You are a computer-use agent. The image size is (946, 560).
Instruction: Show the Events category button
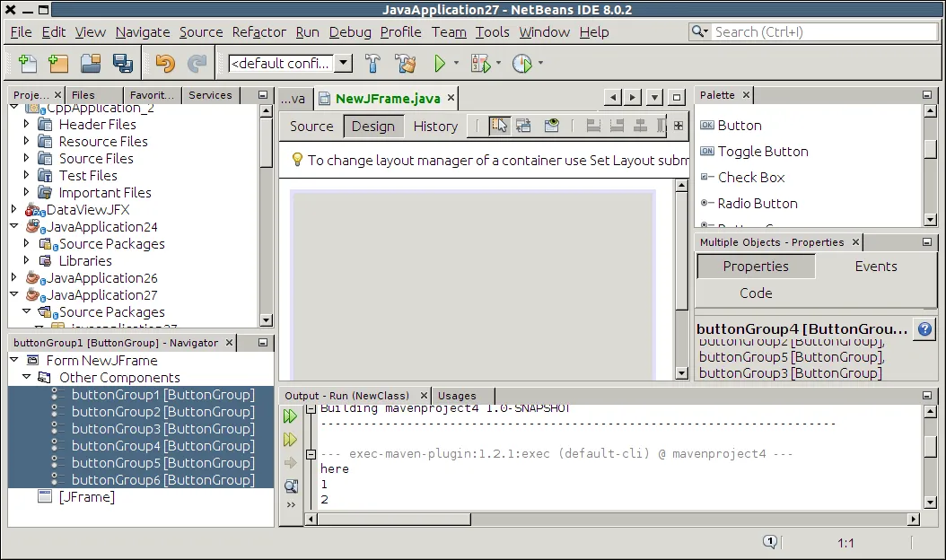point(875,267)
